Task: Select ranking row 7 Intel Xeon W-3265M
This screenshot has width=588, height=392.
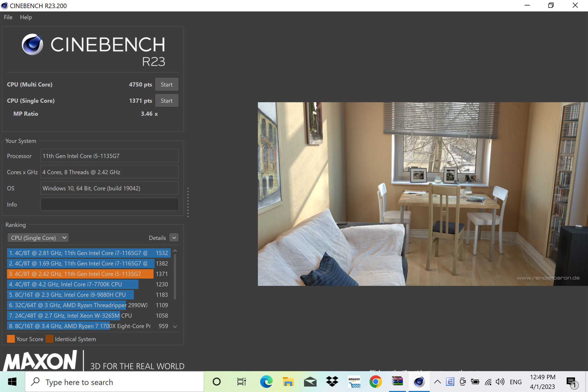Action: tap(89, 315)
